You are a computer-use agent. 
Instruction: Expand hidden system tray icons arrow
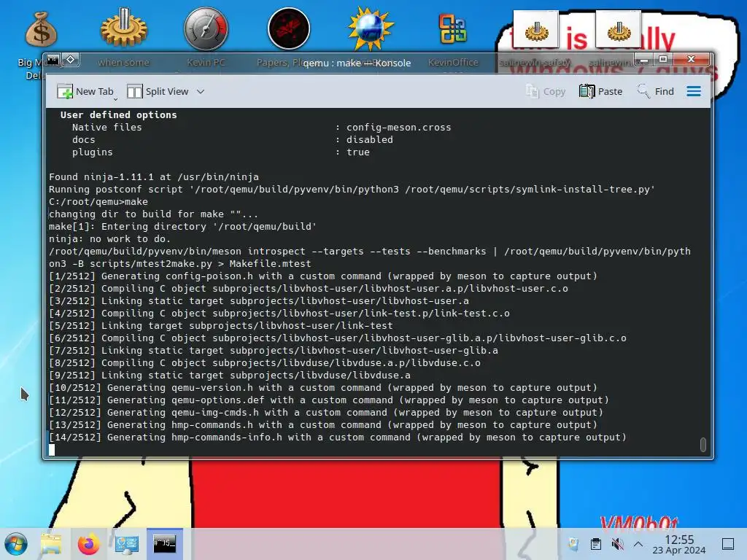pyautogui.click(x=638, y=544)
